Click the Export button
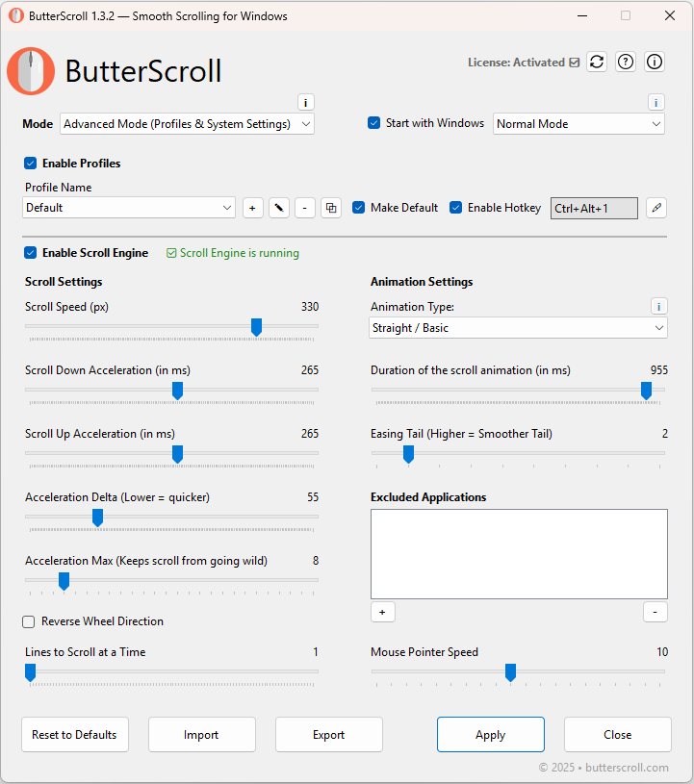Viewport: 694px width, 784px height. 329,735
